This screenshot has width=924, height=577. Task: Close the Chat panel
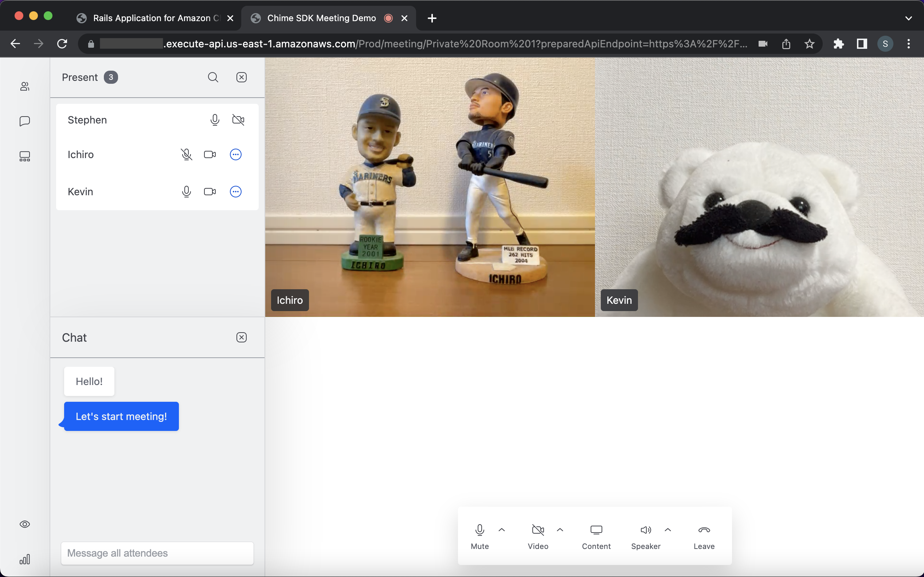coord(241,337)
